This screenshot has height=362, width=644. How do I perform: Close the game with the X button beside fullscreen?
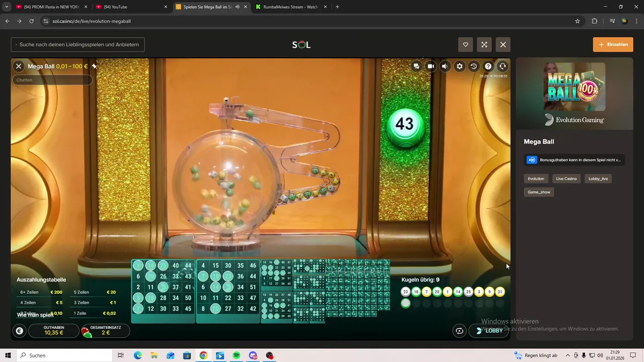(503, 44)
